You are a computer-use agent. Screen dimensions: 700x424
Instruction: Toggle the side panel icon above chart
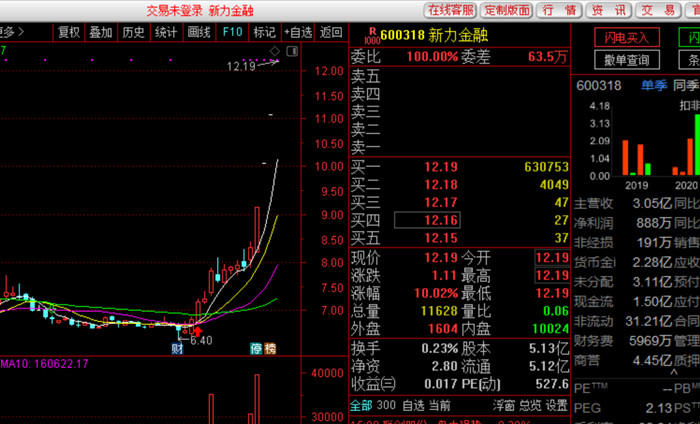(x=292, y=51)
